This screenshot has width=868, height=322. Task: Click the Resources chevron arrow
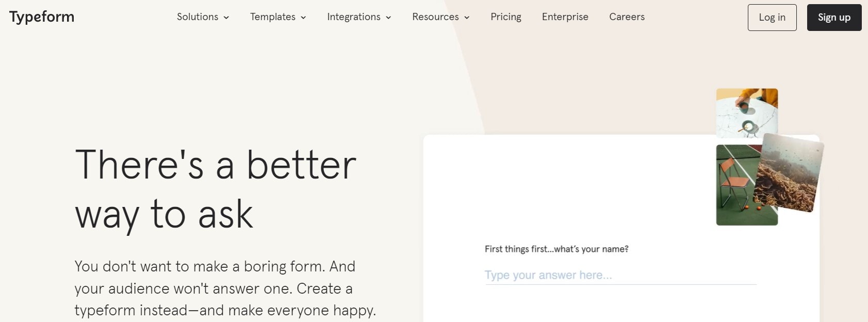coord(467,18)
